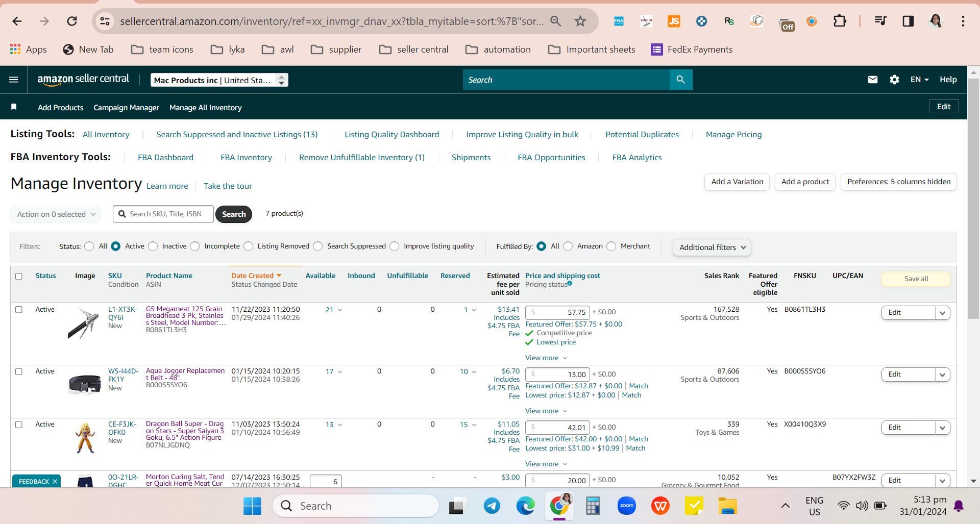
Task: Expand View more for Dragon Ball Super row
Action: point(546,464)
